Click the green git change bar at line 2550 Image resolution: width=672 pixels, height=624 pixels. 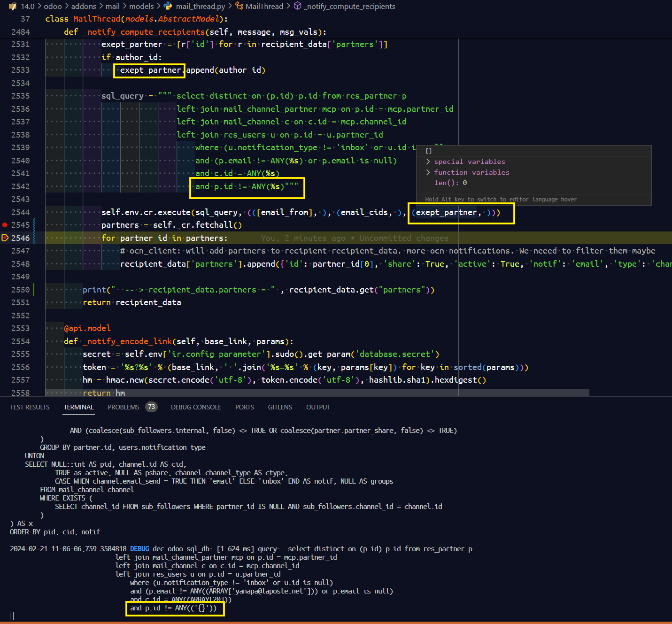pyautogui.click(x=33, y=290)
